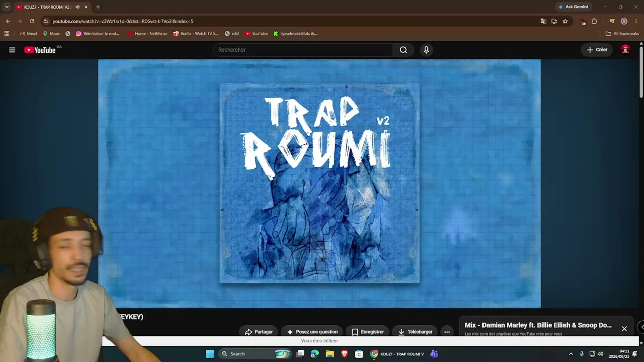Open Microsoft Store from taskbar
Image resolution: width=644 pixels, height=362 pixels.
click(359, 354)
